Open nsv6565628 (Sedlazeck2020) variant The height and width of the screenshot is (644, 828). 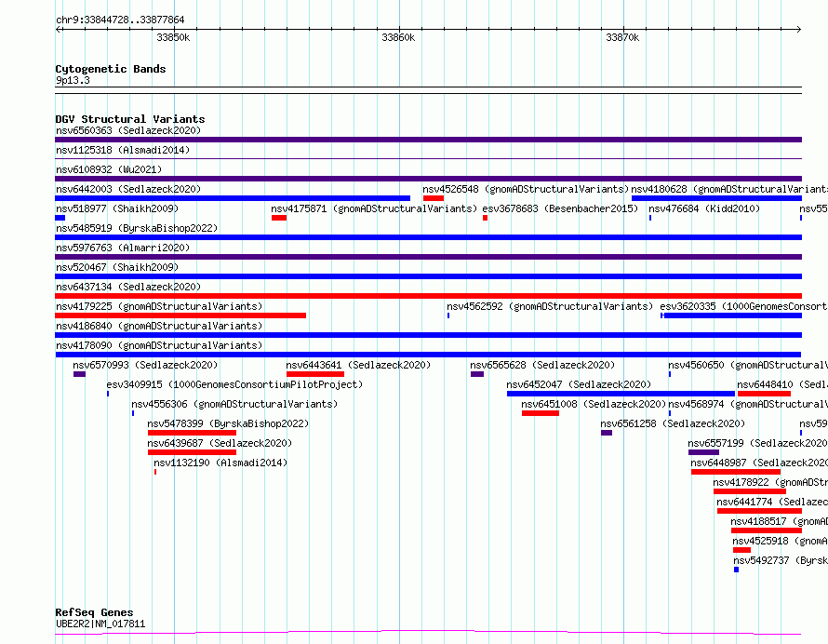coord(542,365)
